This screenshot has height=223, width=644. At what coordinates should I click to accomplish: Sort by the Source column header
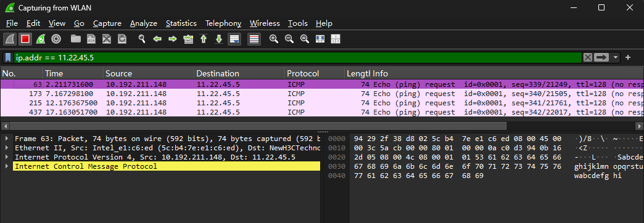(x=149, y=73)
